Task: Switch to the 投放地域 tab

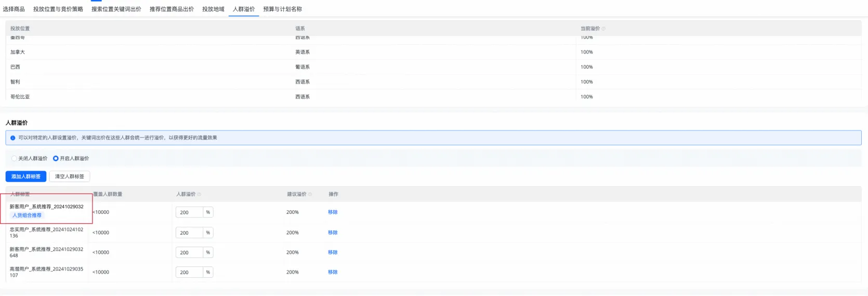Action: pyautogui.click(x=213, y=9)
